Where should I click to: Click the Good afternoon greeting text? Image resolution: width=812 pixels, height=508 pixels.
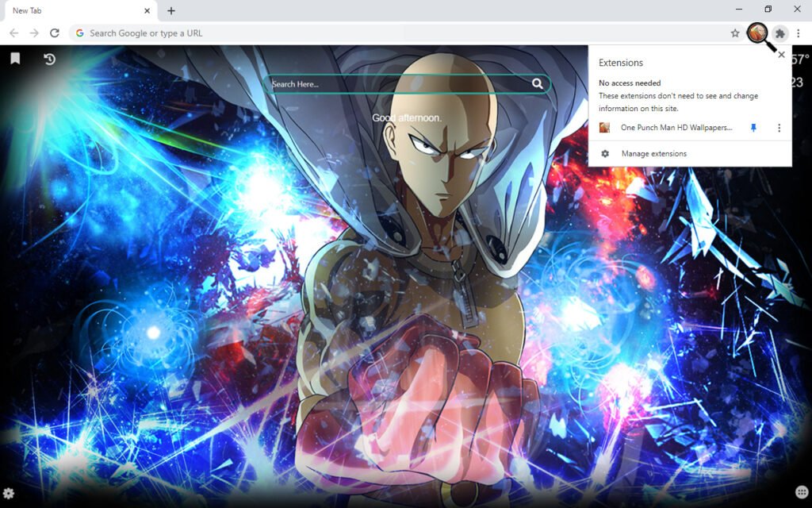407,118
